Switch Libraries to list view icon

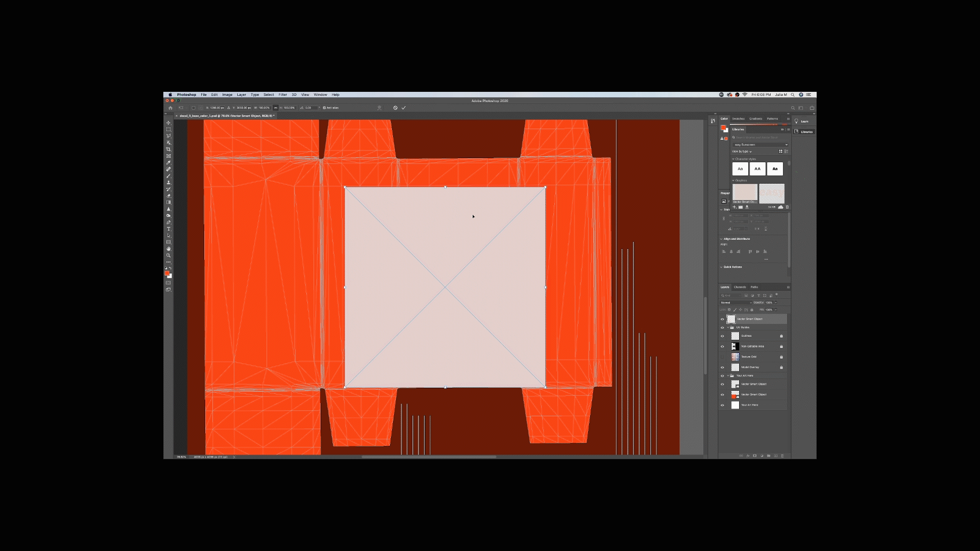coord(786,152)
